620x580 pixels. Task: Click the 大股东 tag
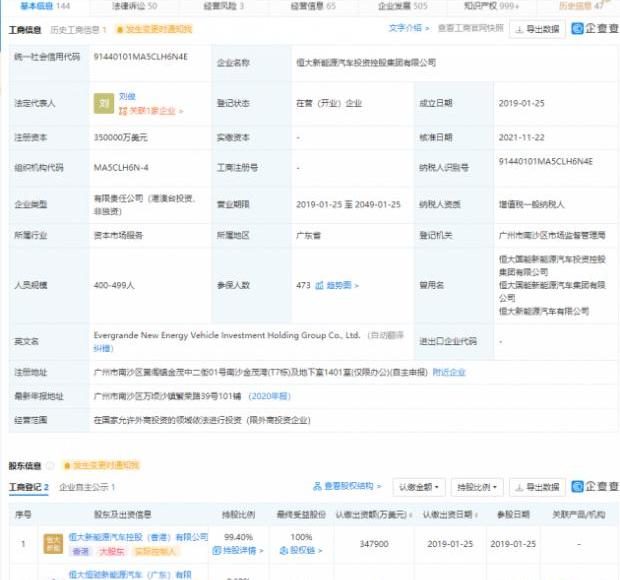click(x=112, y=551)
